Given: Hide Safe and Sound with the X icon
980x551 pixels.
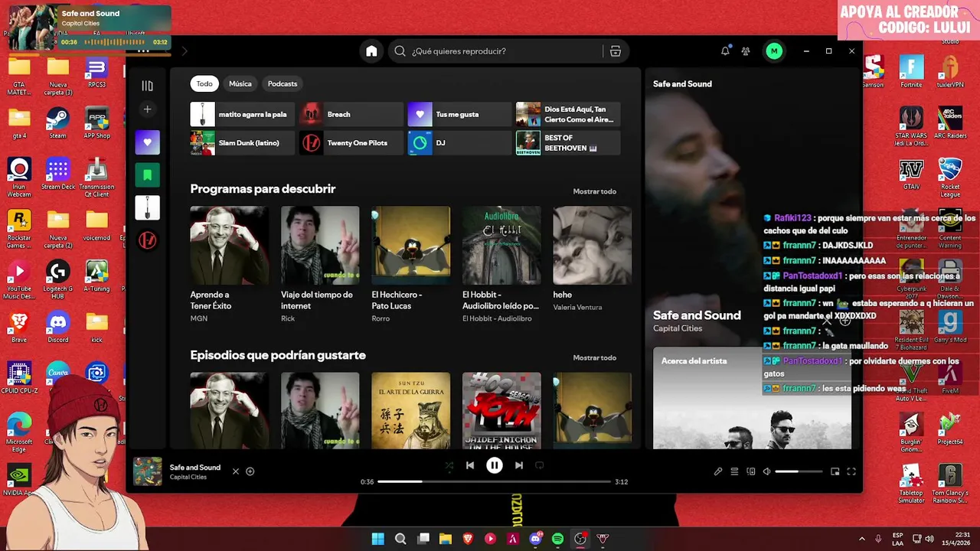Looking at the screenshot, I should click(236, 471).
